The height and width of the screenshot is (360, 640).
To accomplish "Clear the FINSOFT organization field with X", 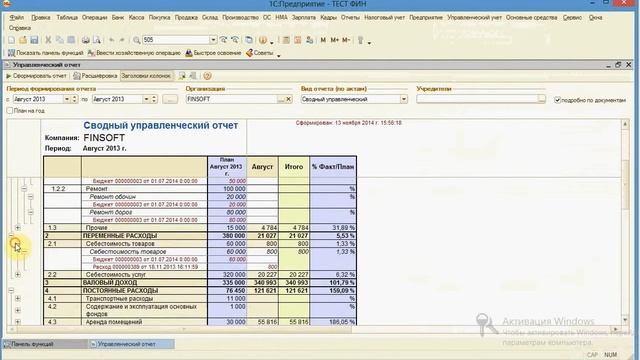I will pyautogui.click(x=289, y=99).
